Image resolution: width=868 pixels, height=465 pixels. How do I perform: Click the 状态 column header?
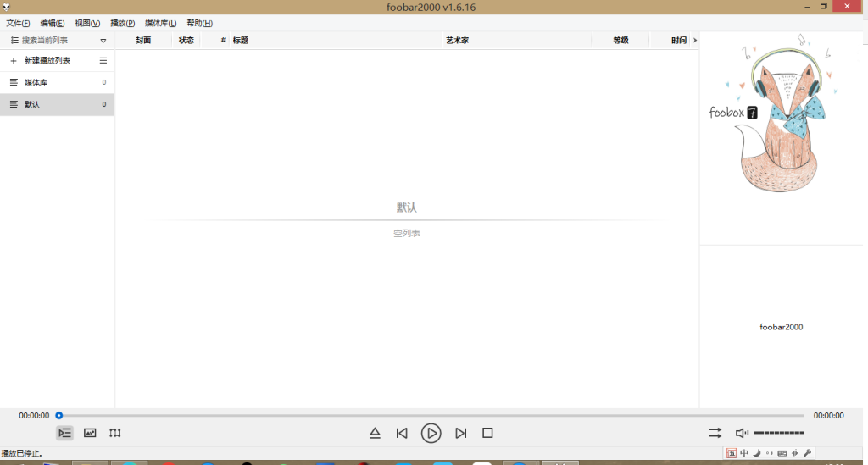click(186, 41)
